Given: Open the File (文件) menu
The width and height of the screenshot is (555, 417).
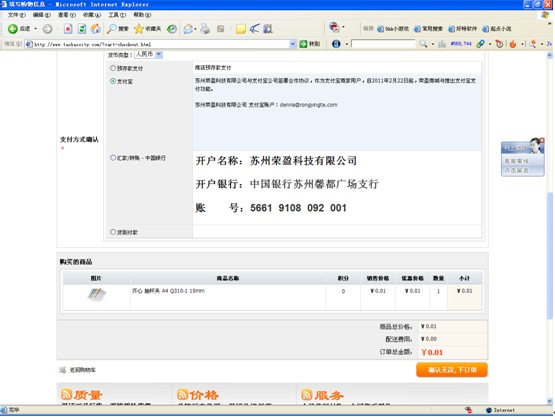Looking at the screenshot, I should [17, 15].
